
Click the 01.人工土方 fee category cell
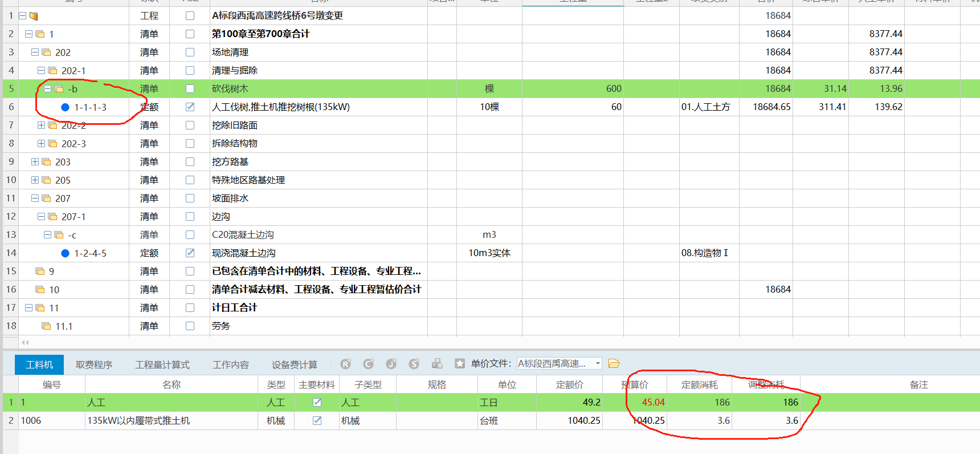(709, 107)
